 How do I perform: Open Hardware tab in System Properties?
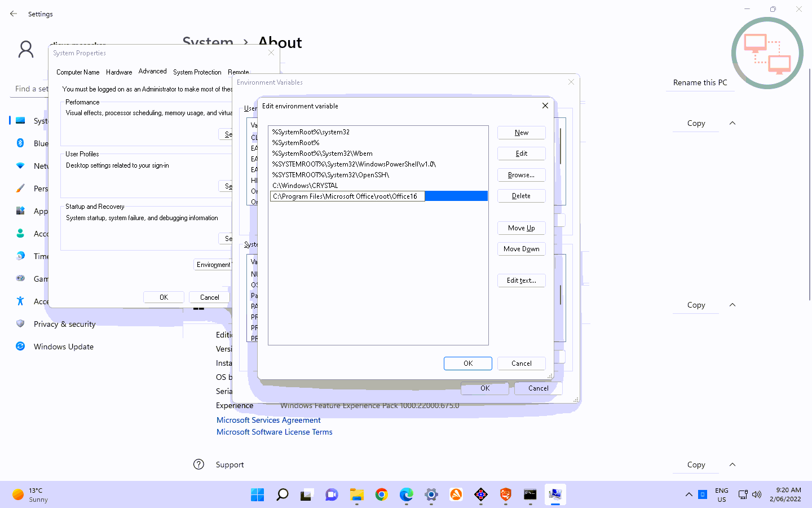(x=119, y=72)
